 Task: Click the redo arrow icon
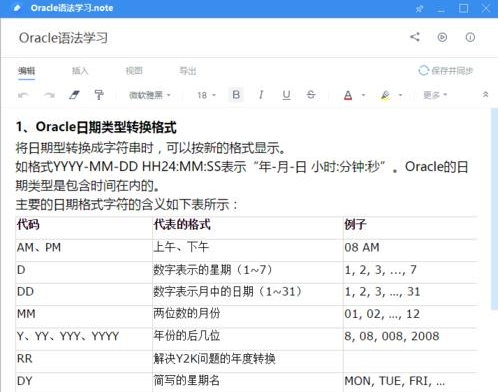coord(49,95)
